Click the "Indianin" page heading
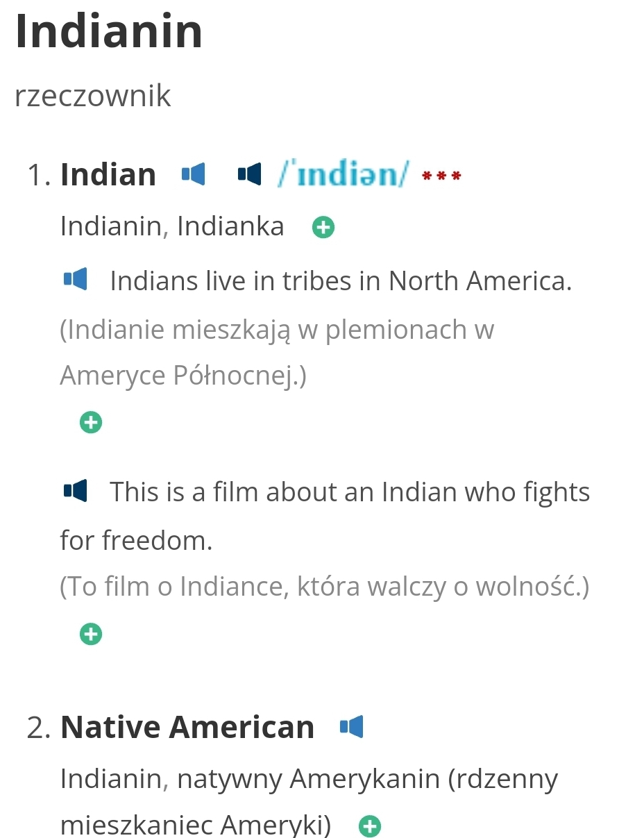This screenshot has height=838, width=644. [109, 32]
